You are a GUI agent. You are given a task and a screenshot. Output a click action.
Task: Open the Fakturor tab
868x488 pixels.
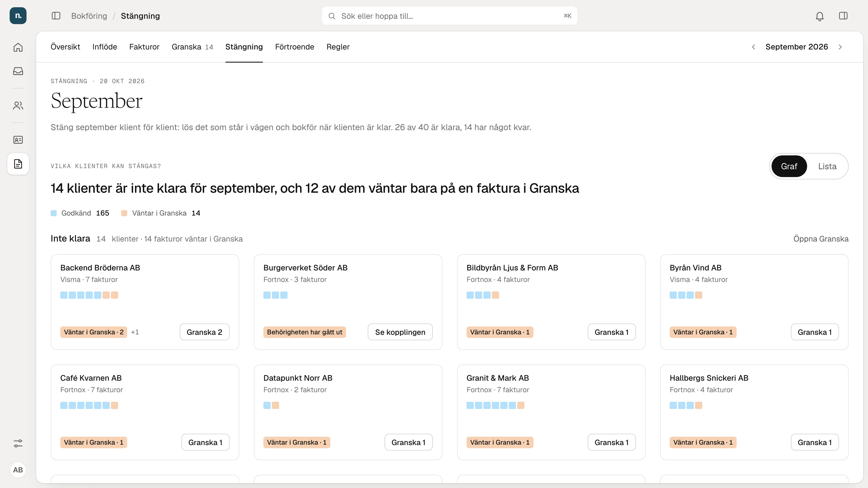[x=144, y=47]
